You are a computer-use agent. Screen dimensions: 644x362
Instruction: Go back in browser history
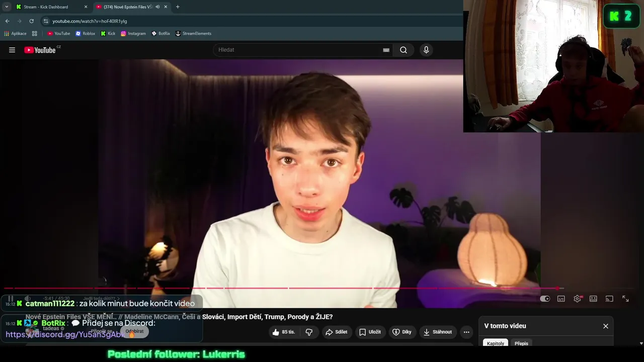tap(7, 21)
